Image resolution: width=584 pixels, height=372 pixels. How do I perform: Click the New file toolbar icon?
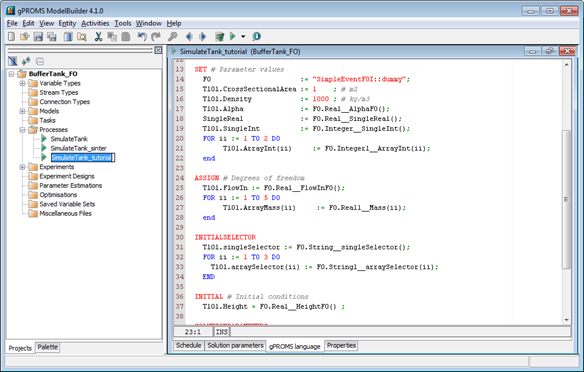pyautogui.click(x=12, y=36)
